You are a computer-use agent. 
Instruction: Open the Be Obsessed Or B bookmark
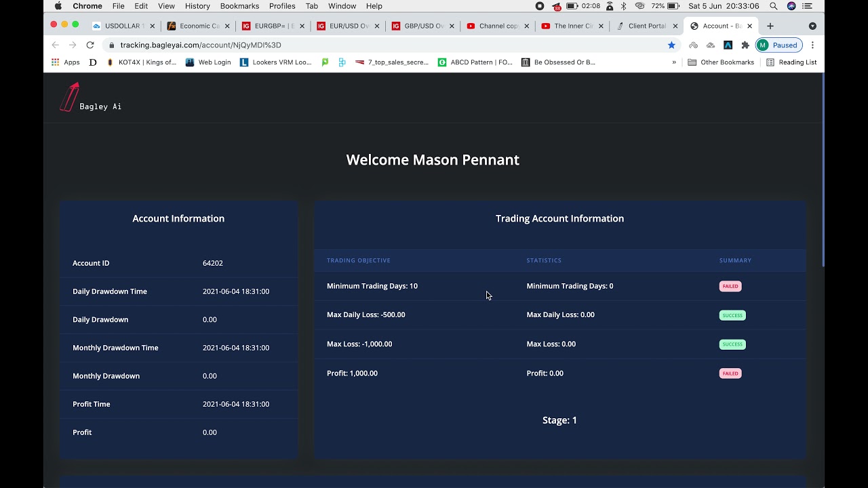pyautogui.click(x=559, y=62)
